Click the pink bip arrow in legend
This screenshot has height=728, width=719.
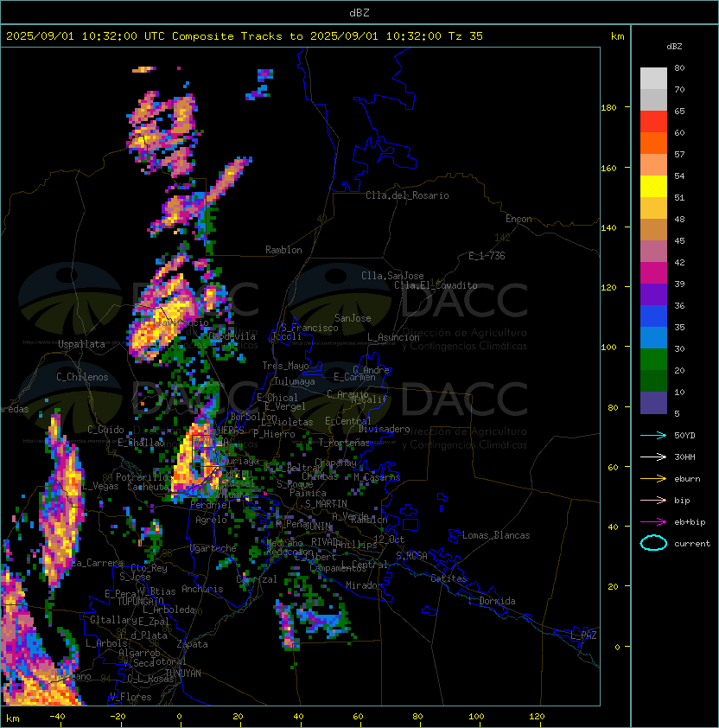653,500
